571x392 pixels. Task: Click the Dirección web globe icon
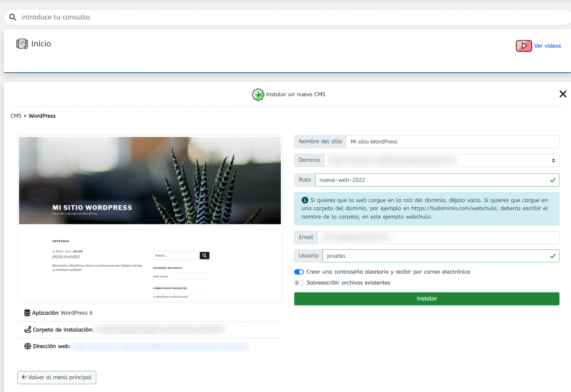tap(28, 346)
